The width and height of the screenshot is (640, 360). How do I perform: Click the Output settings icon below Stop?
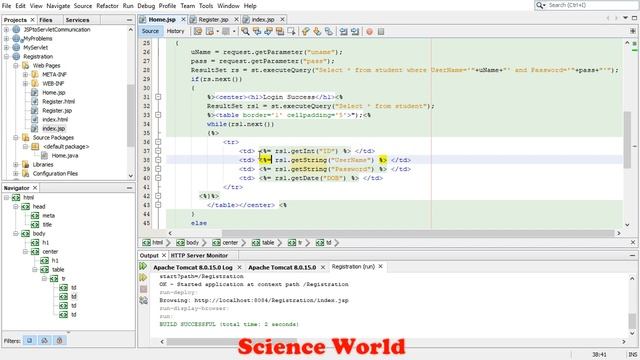(x=143, y=300)
